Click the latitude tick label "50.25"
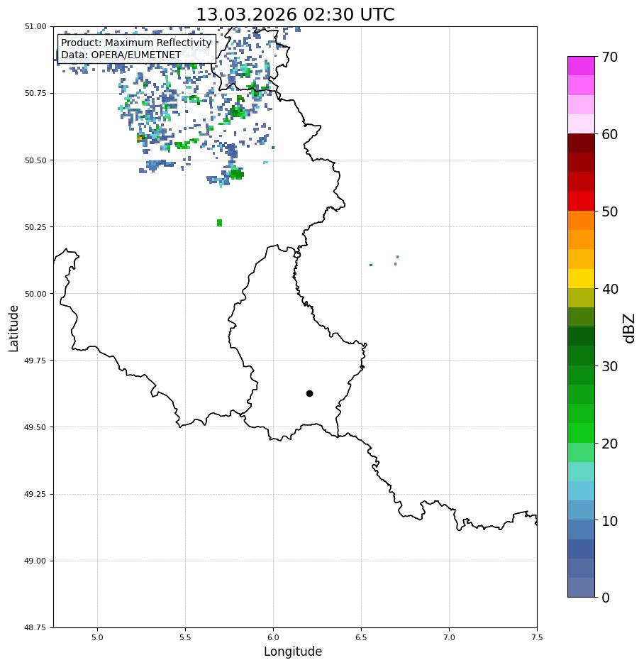 pos(35,227)
